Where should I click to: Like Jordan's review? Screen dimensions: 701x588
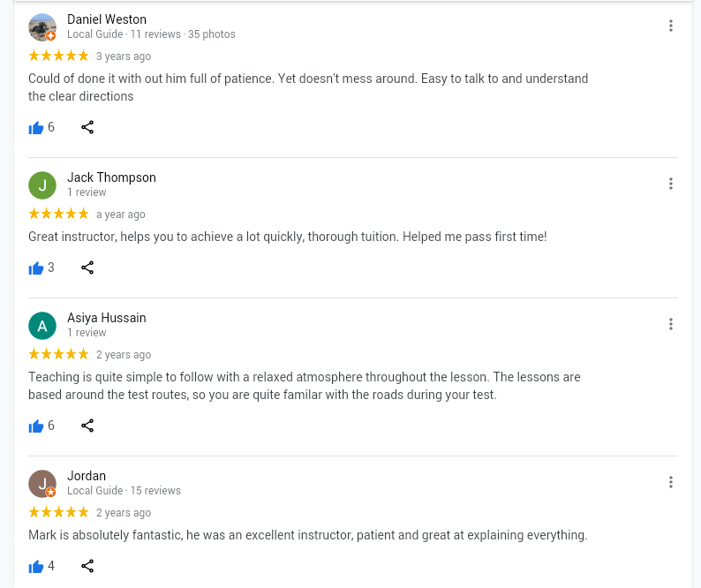click(x=36, y=567)
